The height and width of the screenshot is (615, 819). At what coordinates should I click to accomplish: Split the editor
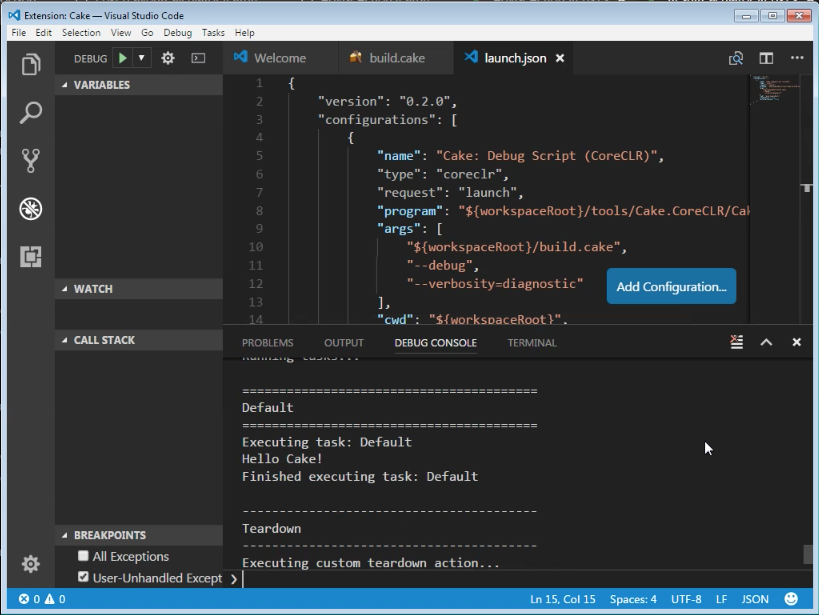(x=766, y=58)
